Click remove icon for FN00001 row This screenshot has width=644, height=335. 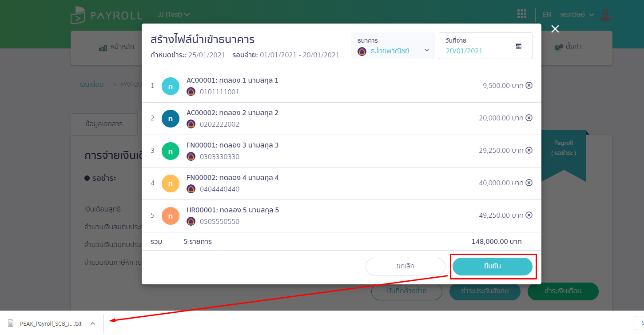click(529, 150)
